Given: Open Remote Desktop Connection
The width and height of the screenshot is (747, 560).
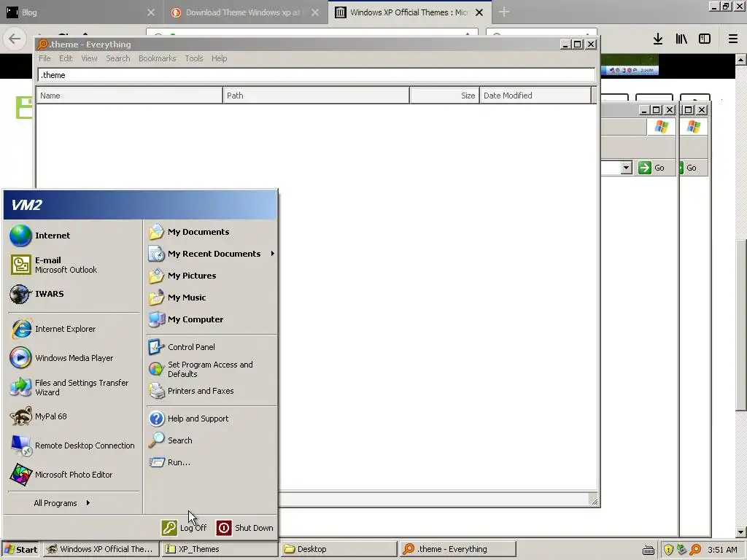Looking at the screenshot, I should coord(74,446).
